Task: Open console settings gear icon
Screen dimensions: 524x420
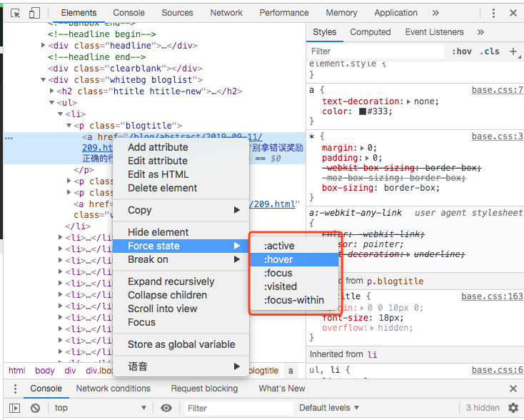Action: tap(513, 408)
